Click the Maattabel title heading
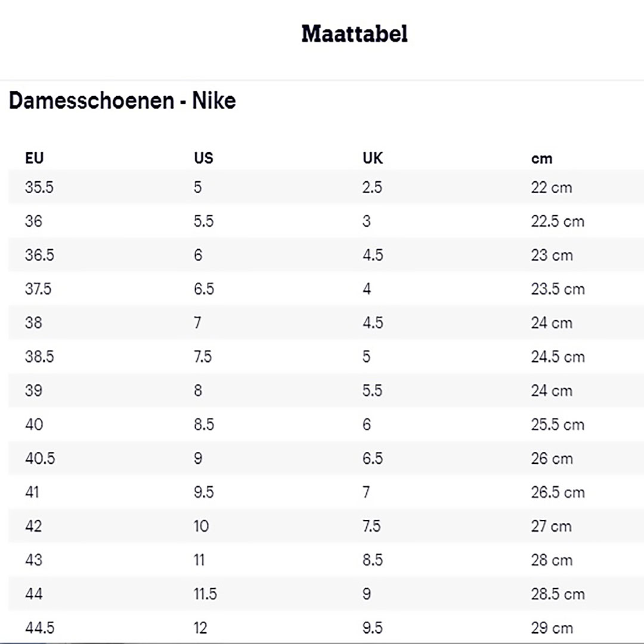This screenshot has width=644, height=644. [354, 34]
